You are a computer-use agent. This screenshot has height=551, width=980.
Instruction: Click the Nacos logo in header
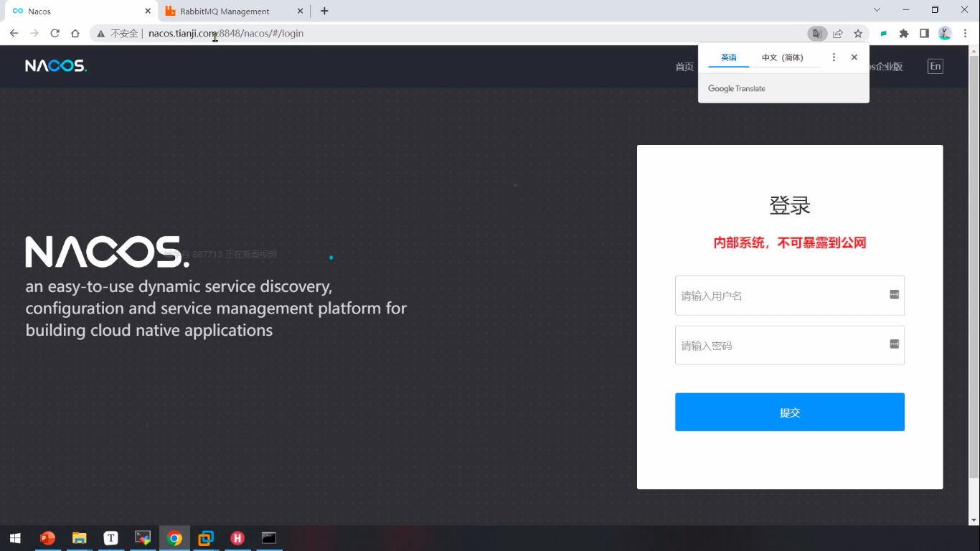(x=56, y=66)
